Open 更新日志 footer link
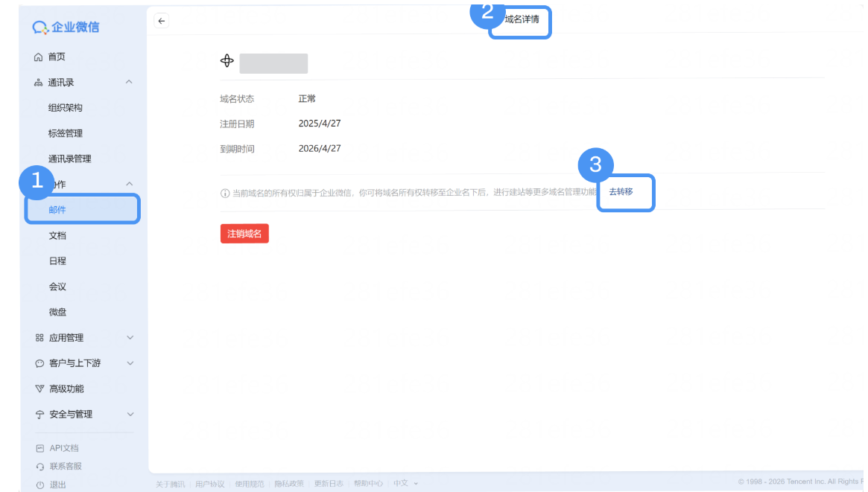 pos(329,484)
